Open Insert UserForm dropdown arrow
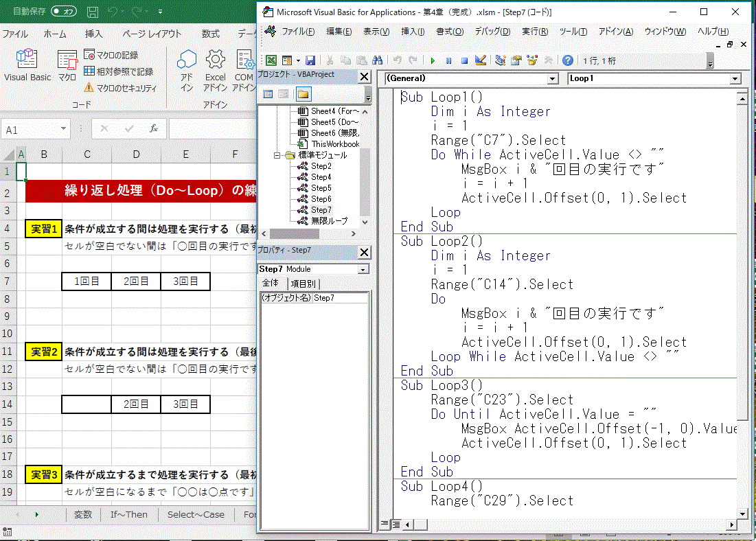Image resolution: width=756 pixels, height=541 pixels. tap(298, 60)
